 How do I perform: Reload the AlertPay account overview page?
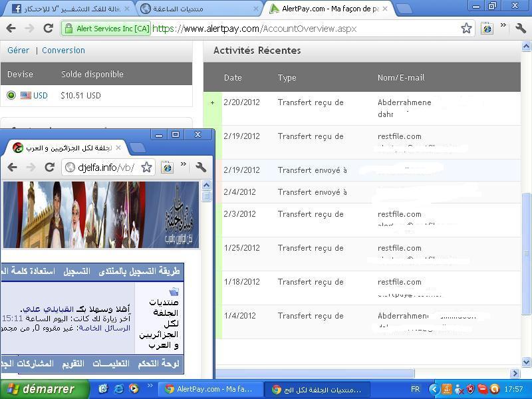click(x=49, y=28)
